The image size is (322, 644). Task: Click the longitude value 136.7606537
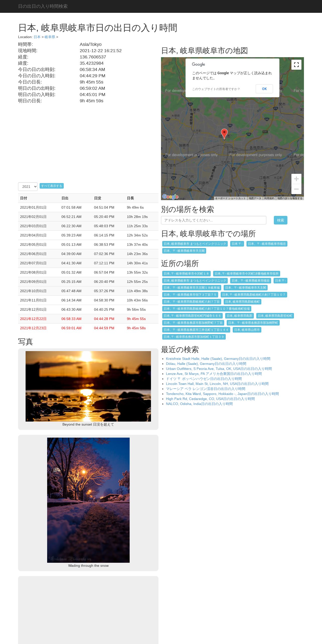pos(93,57)
